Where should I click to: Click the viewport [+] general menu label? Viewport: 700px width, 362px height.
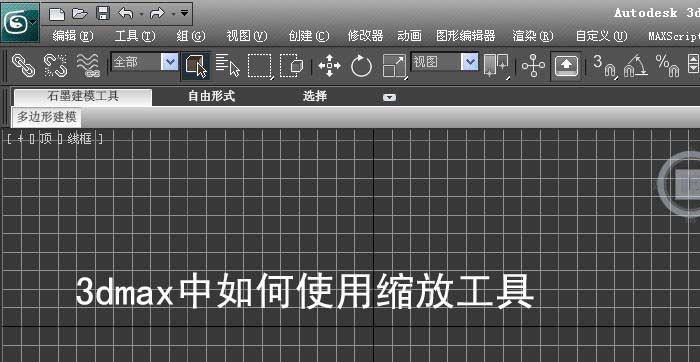tap(20, 139)
